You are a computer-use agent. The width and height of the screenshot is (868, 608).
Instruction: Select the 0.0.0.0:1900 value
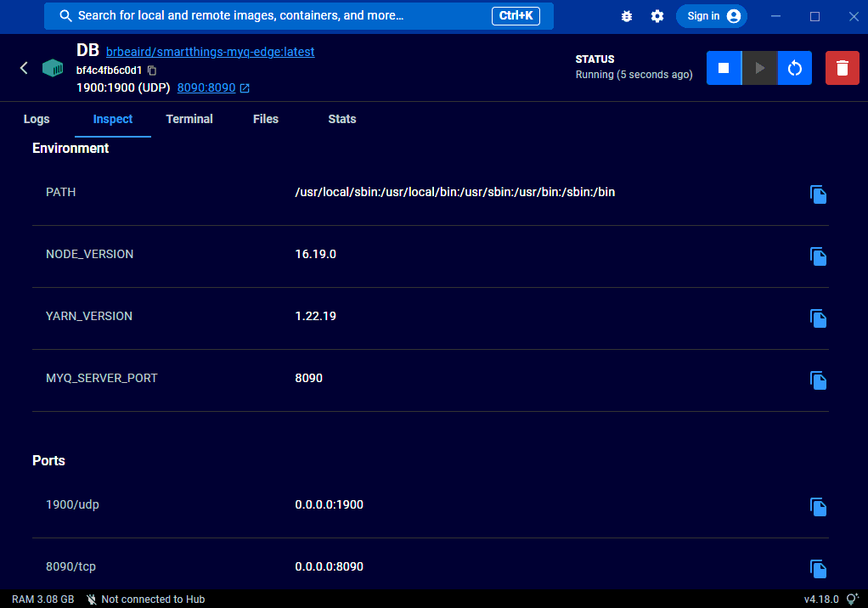click(329, 504)
